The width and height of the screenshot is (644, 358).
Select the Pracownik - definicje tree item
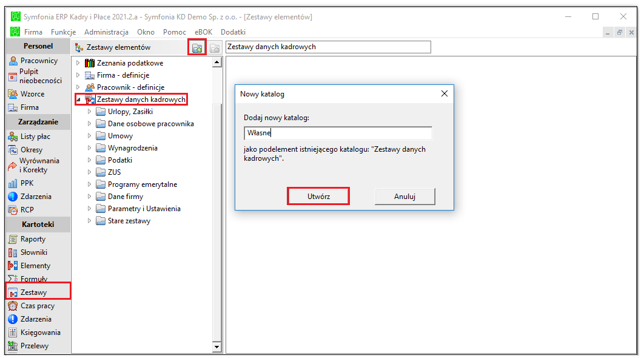[130, 87]
